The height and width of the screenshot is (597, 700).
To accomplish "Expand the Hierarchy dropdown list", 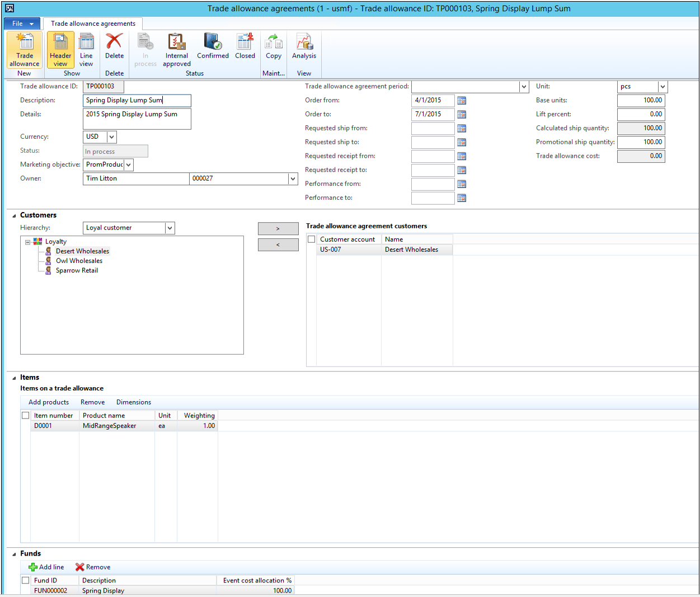I will [x=170, y=228].
